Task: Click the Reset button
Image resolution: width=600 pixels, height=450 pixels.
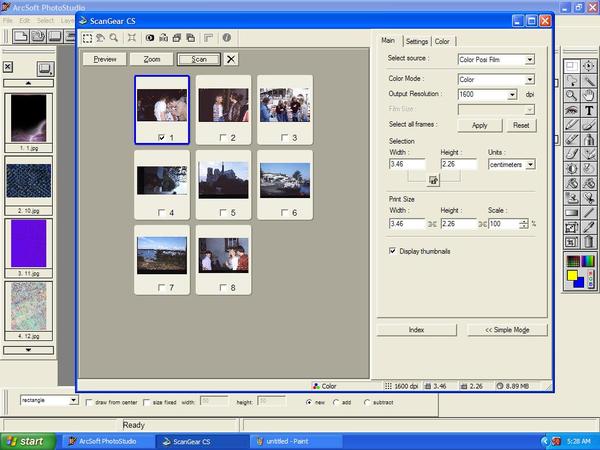Action: pyautogui.click(x=521, y=125)
